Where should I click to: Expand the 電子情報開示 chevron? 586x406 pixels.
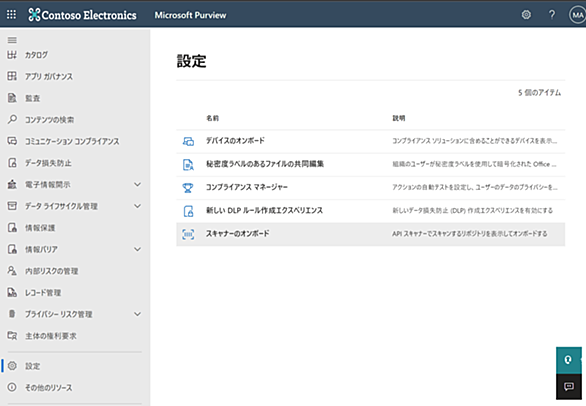click(x=138, y=184)
